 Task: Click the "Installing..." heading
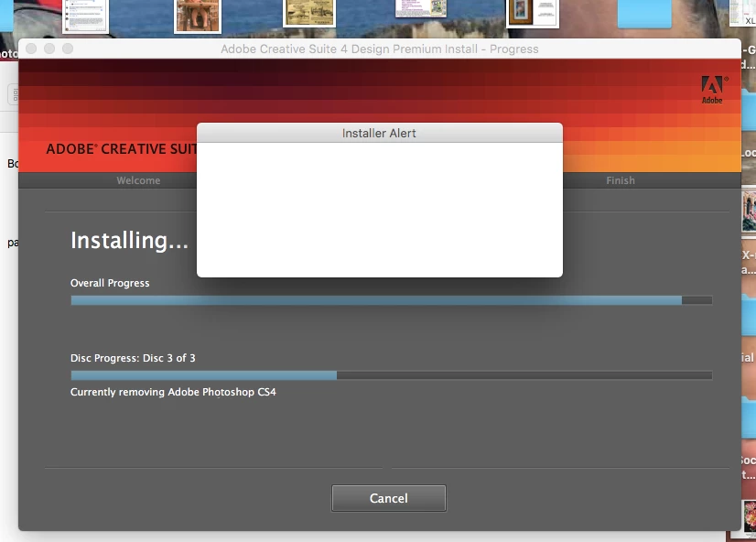(x=129, y=240)
